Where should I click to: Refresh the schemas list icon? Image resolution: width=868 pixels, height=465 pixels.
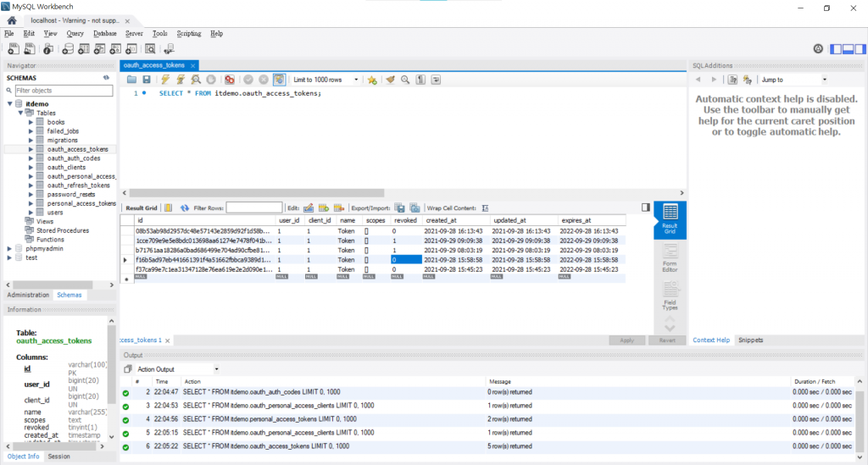(x=106, y=78)
